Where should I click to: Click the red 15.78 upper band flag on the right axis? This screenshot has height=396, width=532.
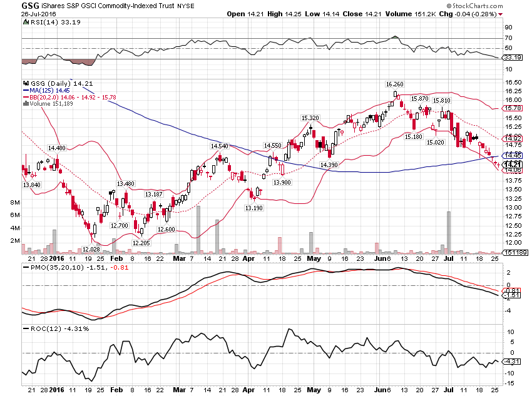[x=512, y=108]
